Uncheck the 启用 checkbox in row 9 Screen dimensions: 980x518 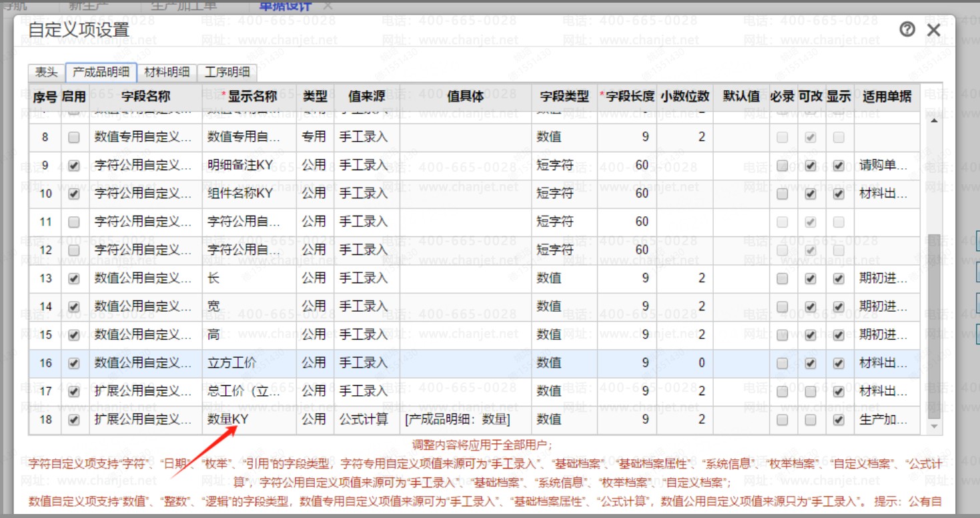(x=74, y=165)
